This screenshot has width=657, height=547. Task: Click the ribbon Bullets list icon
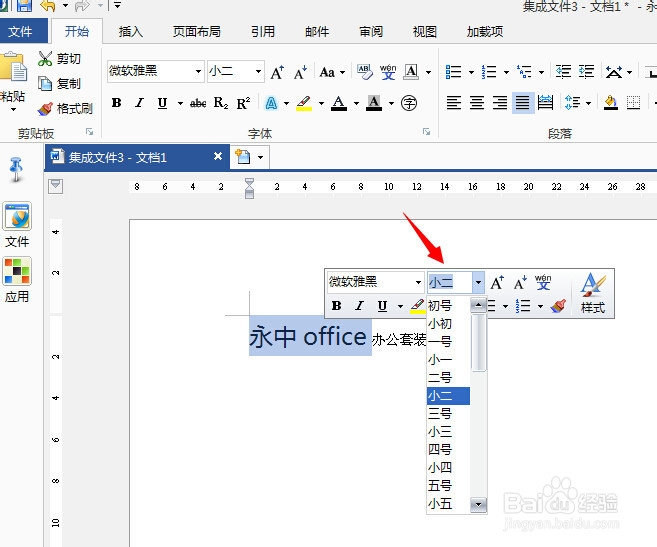point(453,72)
